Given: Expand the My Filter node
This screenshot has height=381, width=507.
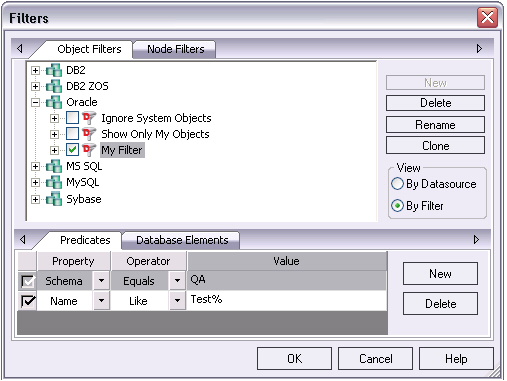Looking at the screenshot, I should (54, 150).
